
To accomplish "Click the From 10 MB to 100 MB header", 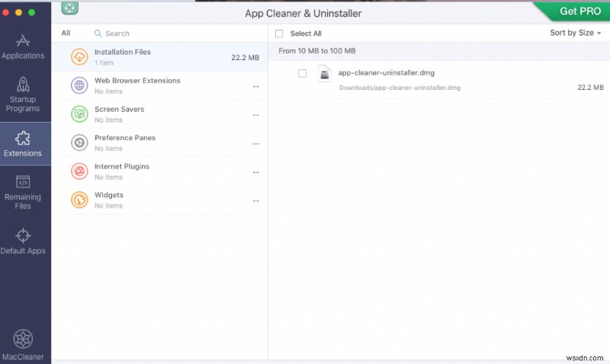I will [x=316, y=51].
